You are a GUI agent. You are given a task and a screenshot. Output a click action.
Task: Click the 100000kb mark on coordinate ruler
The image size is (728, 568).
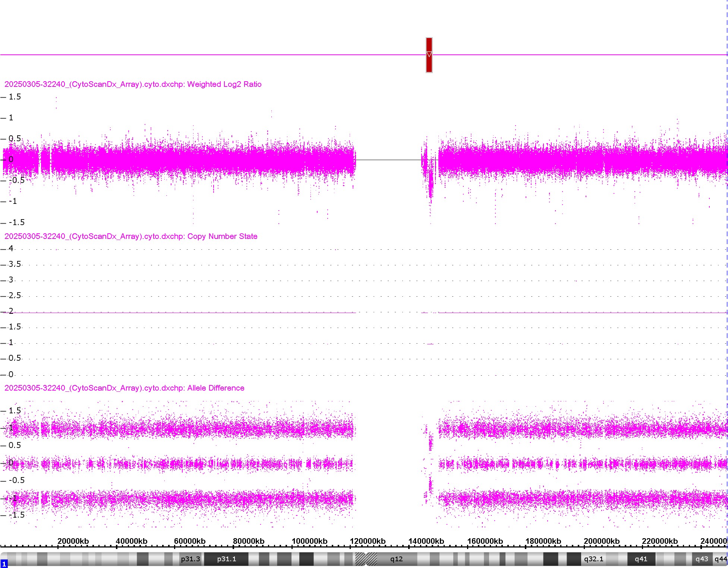(309, 541)
